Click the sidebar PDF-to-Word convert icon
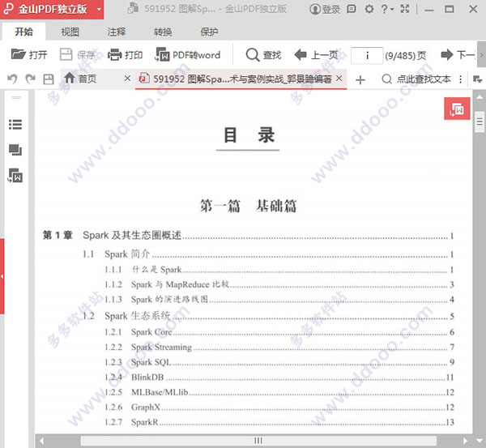Image resolution: width=486 pixels, height=448 pixels. 15,176
